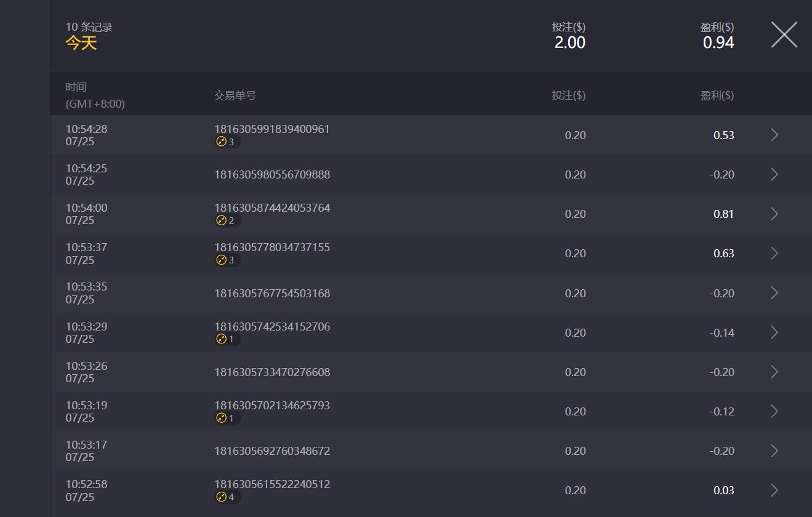Click the 交易单号 column header
This screenshot has width=812, height=517.
pyautogui.click(x=235, y=95)
